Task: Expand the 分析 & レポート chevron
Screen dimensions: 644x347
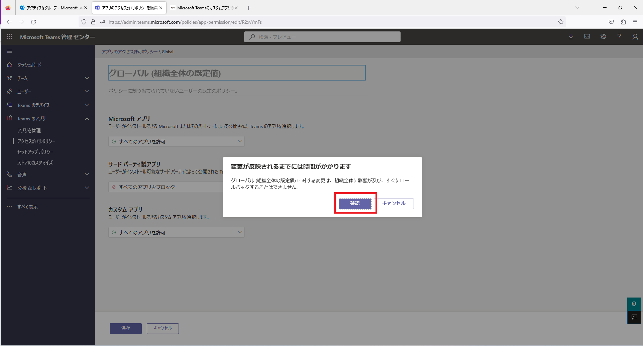Action: pos(87,188)
